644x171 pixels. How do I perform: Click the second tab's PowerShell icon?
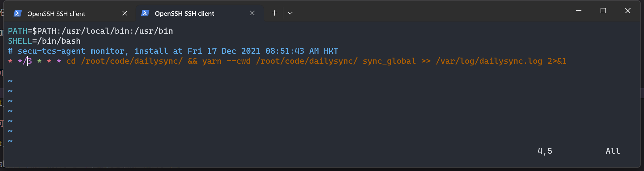coord(145,13)
